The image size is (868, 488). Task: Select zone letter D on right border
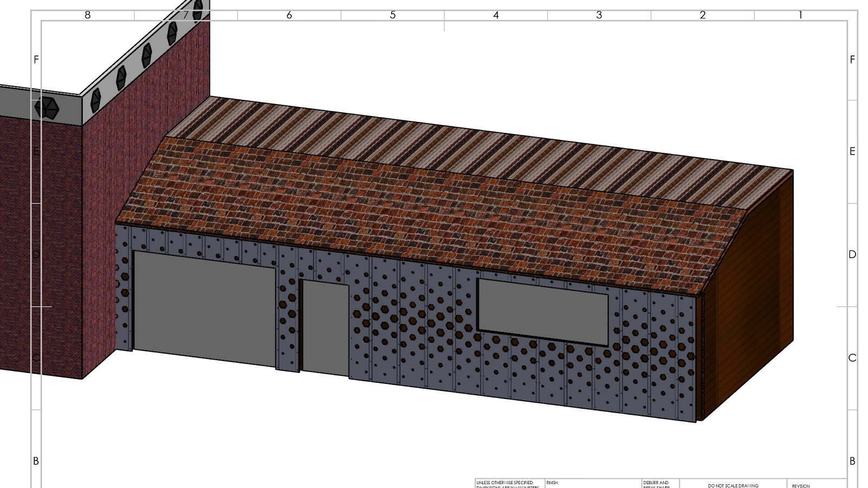852,254
